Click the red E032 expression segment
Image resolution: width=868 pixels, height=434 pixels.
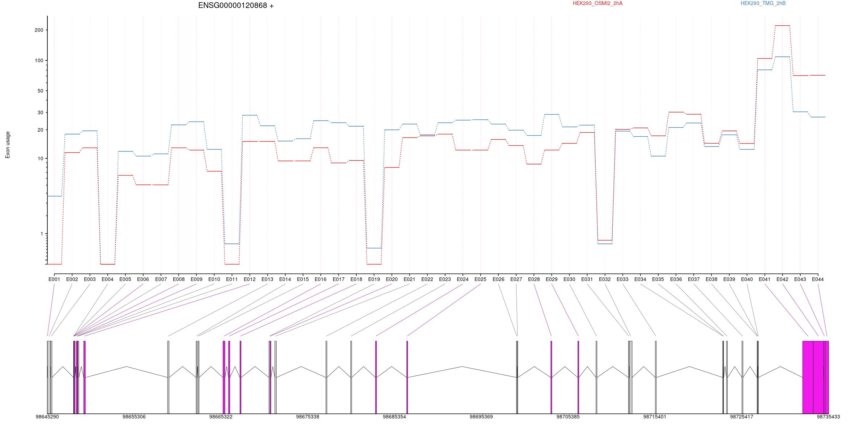tap(605, 240)
